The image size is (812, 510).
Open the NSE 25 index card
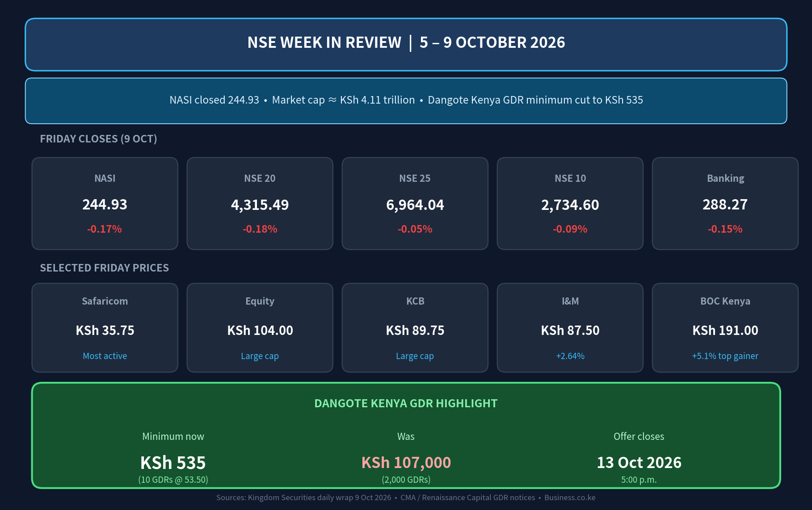pos(415,203)
